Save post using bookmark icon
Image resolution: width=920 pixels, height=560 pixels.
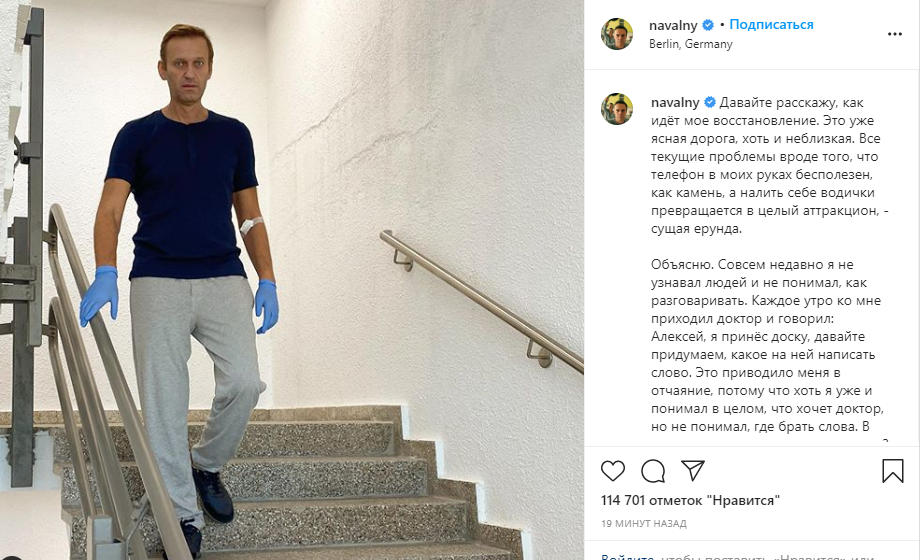892,471
